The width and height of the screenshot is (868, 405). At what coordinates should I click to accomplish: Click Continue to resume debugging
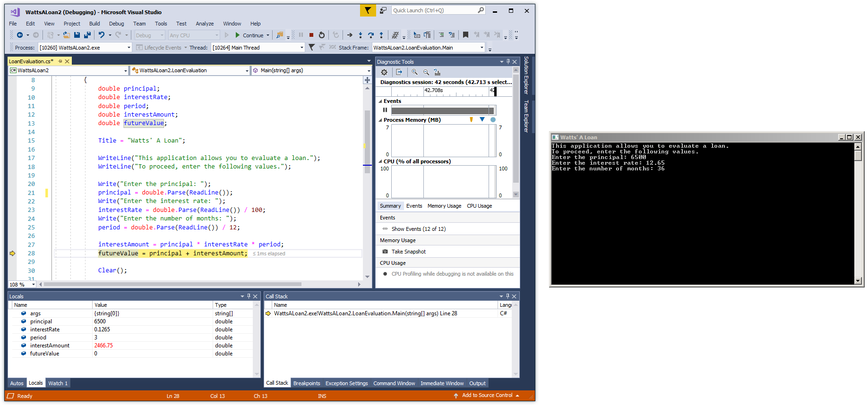tap(249, 35)
